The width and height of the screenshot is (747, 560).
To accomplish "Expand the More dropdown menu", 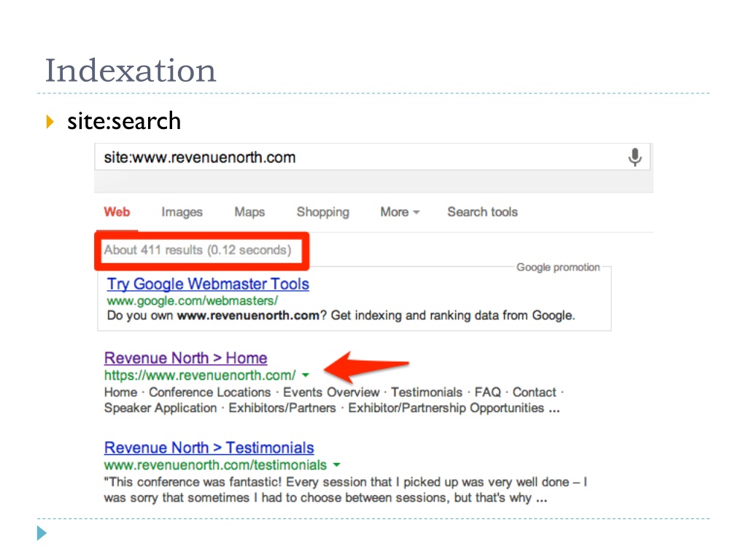I will coord(400,212).
